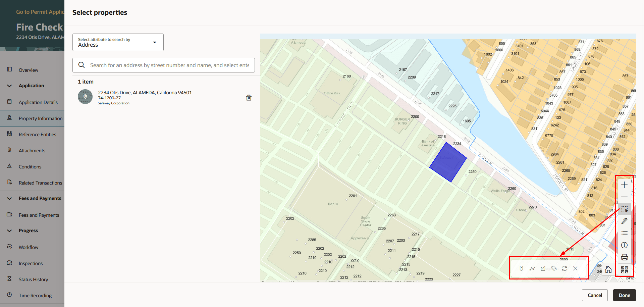This screenshot has height=307, width=644.
Task: Zoom out on the map
Action: (x=625, y=197)
